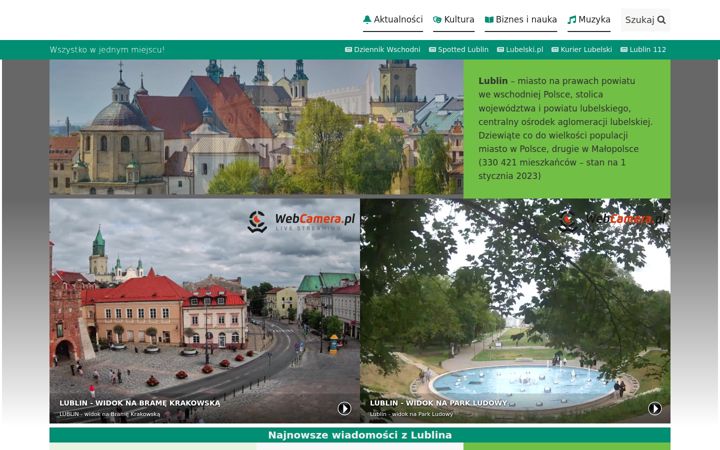Open the Kurier Lubelski link
This screenshot has width=720, height=450.
click(x=582, y=50)
